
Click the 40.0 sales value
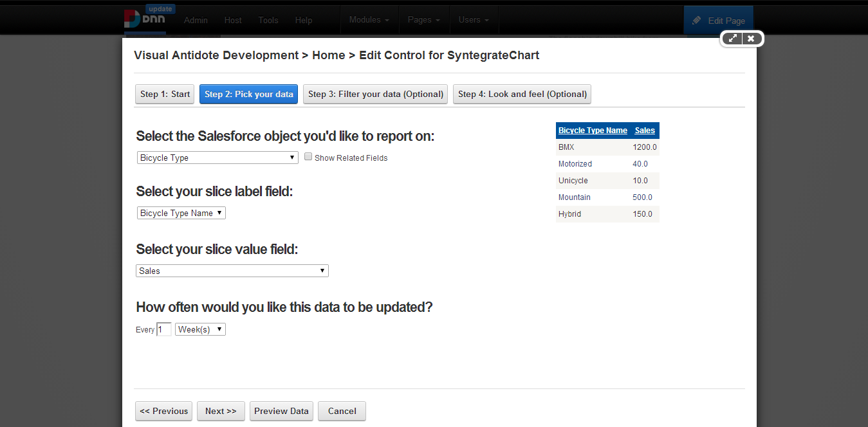click(640, 164)
